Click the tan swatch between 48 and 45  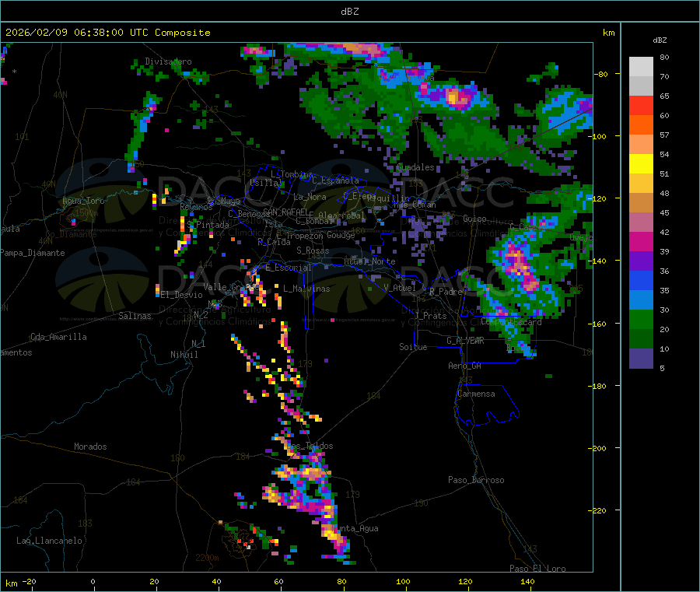641,203
